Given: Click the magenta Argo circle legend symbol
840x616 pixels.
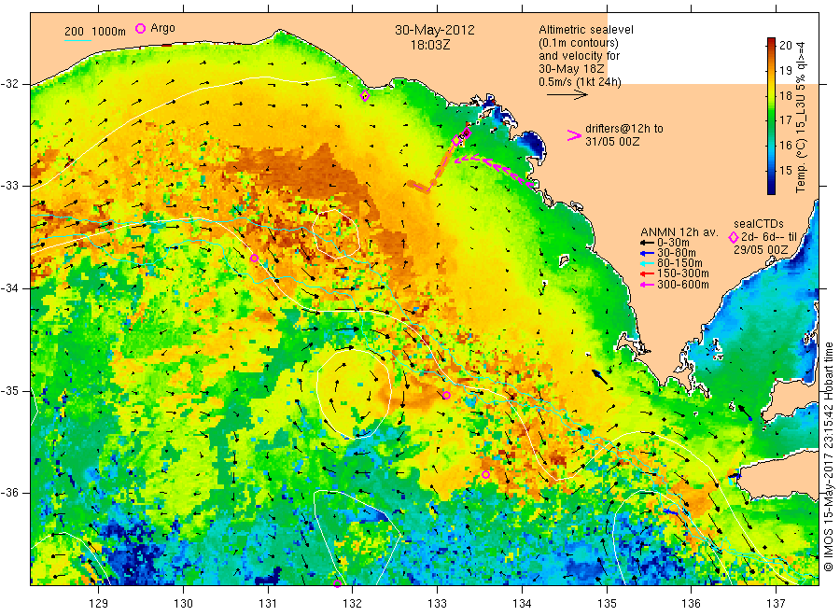Looking at the screenshot, I should point(140,29).
